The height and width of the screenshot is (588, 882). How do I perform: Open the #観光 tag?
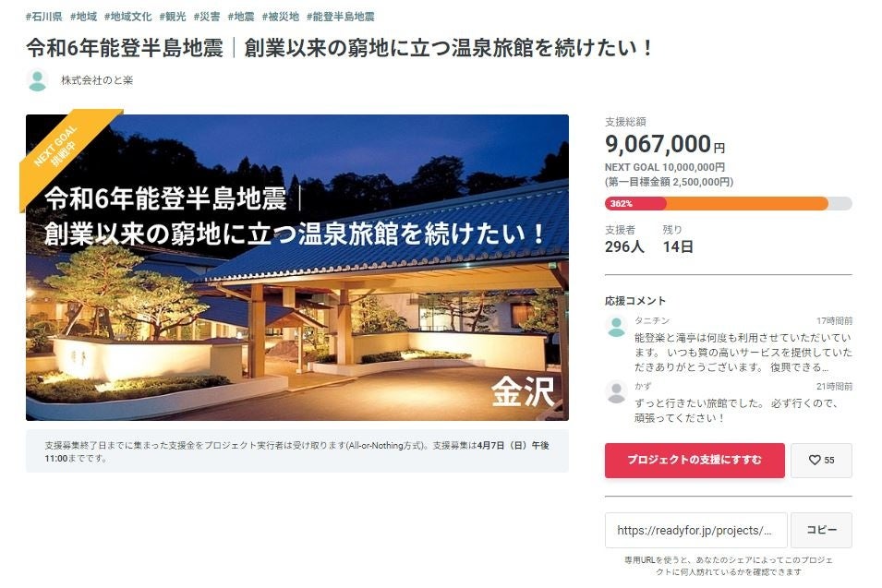(x=172, y=17)
